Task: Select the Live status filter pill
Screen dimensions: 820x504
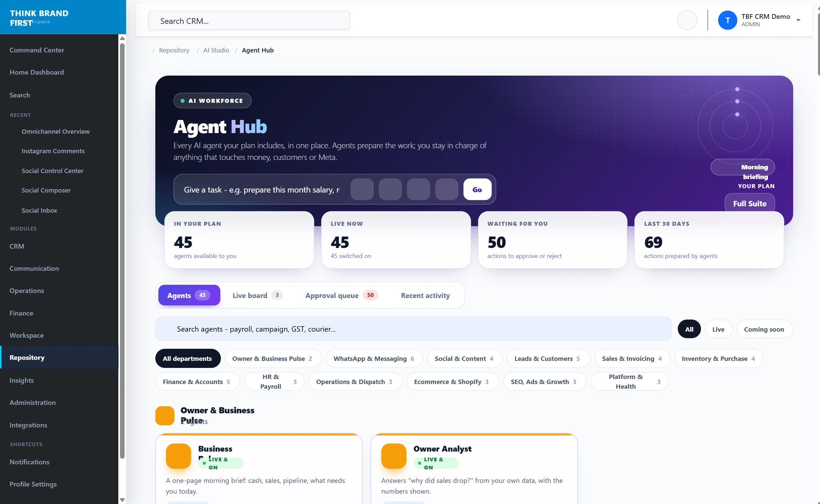Action: coord(718,329)
